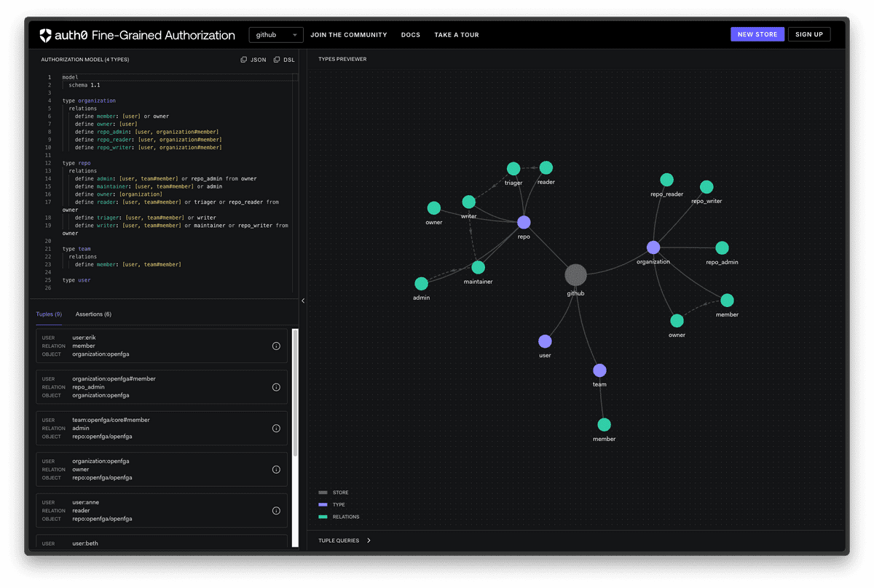Click the team's member relation node
This screenshot has height=588, width=874.
tap(604, 425)
